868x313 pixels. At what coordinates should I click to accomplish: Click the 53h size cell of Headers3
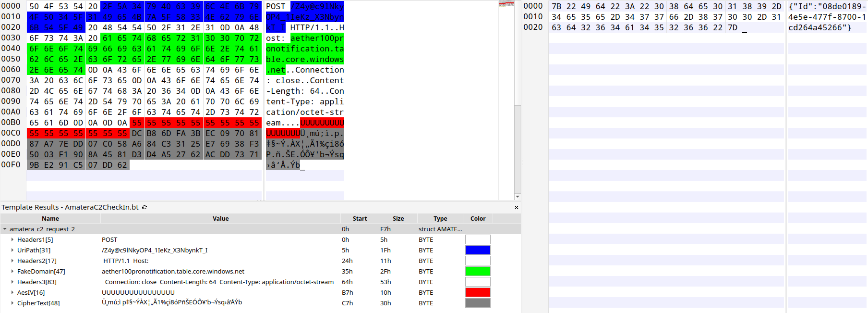(386, 282)
